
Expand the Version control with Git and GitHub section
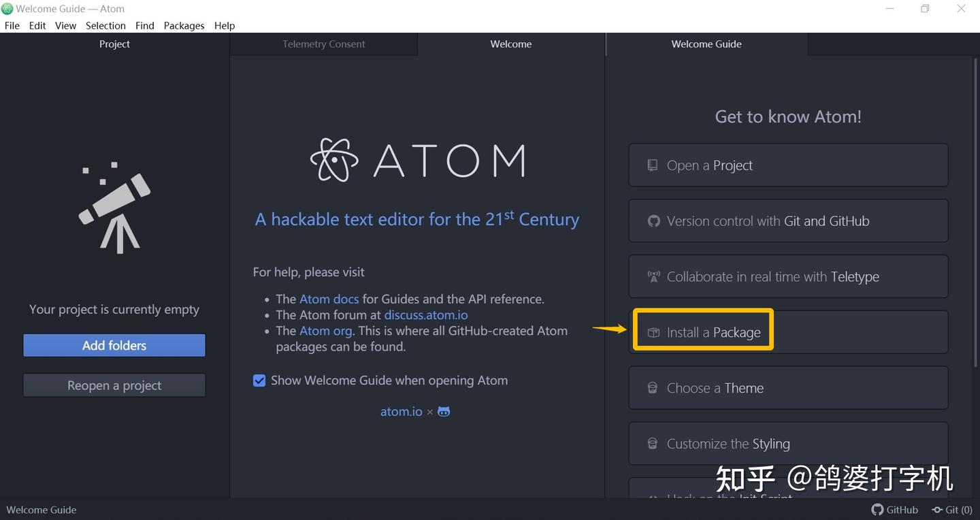(x=787, y=221)
